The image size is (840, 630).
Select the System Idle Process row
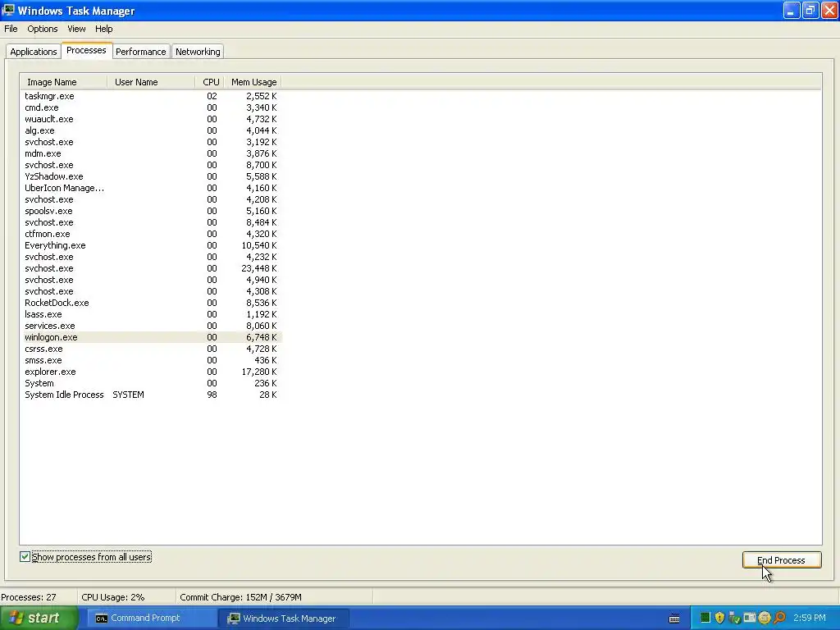coord(151,395)
